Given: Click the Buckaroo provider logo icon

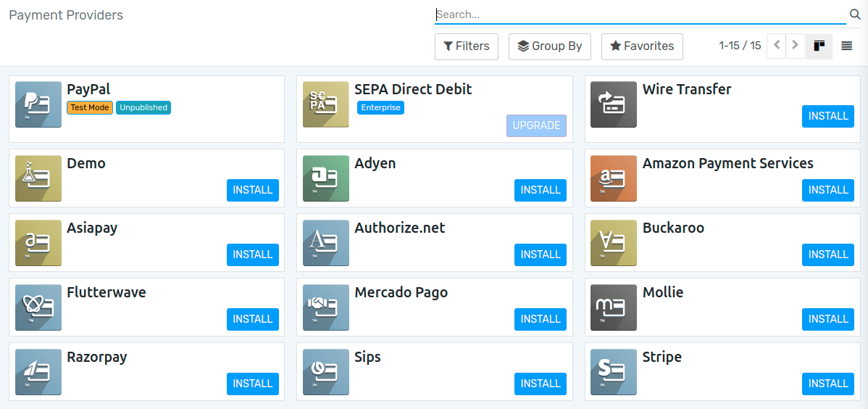Looking at the screenshot, I should [614, 243].
